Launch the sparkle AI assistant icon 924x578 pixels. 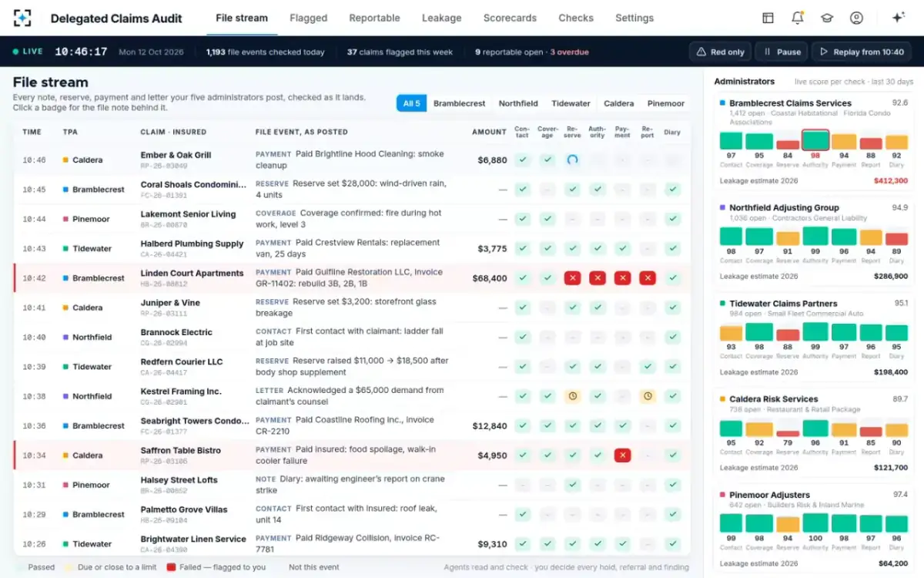point(898,18)
